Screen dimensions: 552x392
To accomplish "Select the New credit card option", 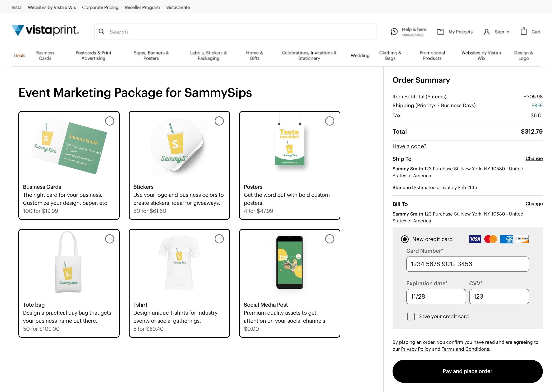I will [405, 239].
